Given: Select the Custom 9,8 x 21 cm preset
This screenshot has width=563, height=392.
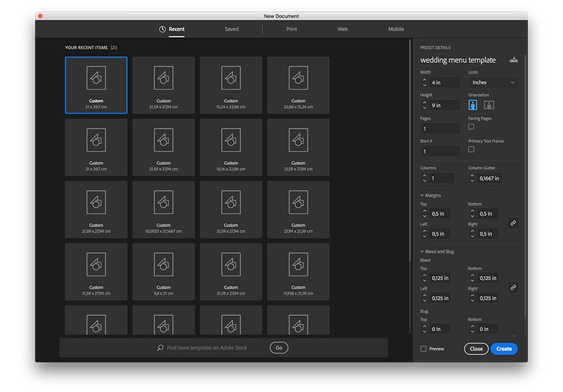Looking at the screenshot, I should (x=164, y=271).
